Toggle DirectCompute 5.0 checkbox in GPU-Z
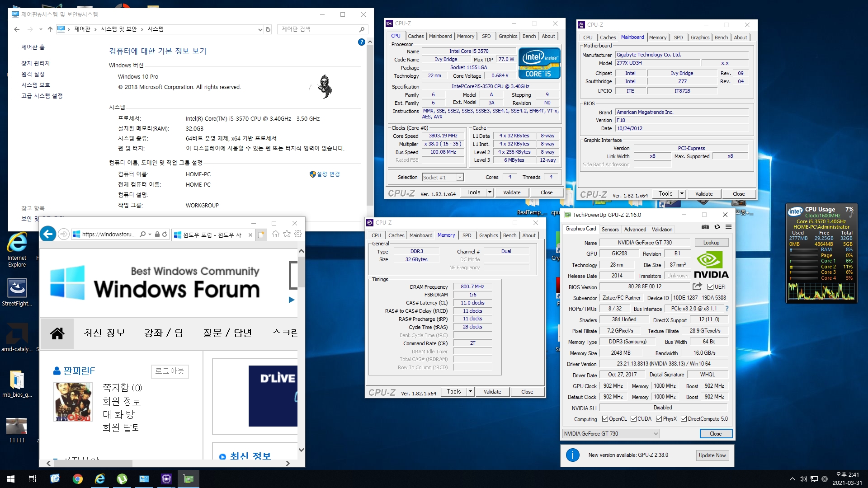This screenshot has height=488, width=868. pos(684,419)
